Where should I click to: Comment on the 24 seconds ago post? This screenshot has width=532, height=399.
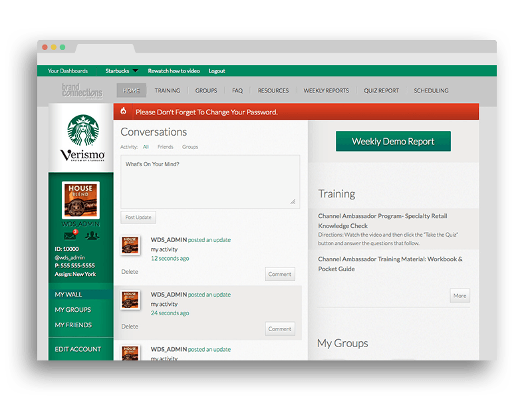tap(280, 329)
